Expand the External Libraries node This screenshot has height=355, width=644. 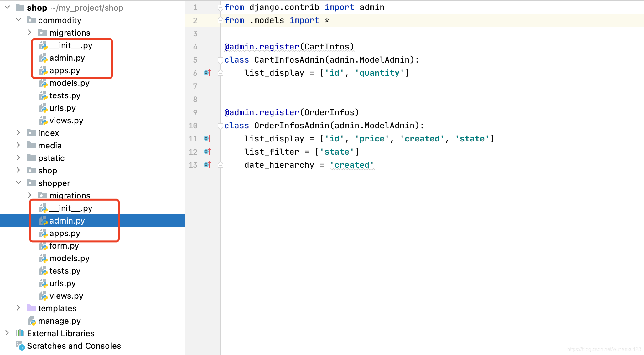pos(7,333)
